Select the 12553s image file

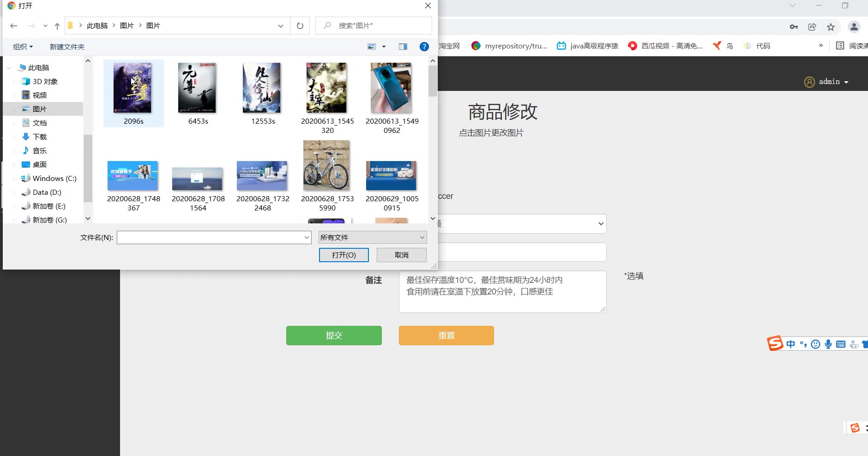(262, 93)
